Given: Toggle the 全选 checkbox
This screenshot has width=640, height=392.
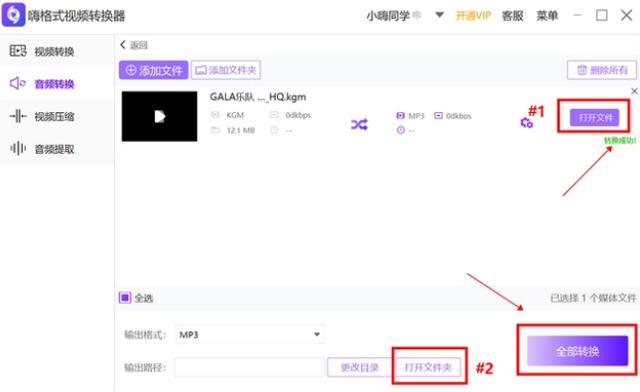Looking at the screenshot, I should click(x=125, y=298).
